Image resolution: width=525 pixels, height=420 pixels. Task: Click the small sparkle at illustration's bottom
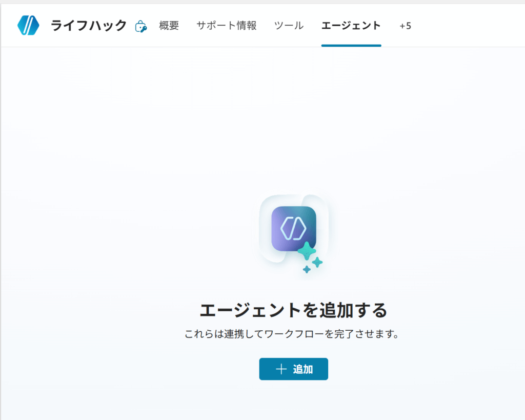307,269
